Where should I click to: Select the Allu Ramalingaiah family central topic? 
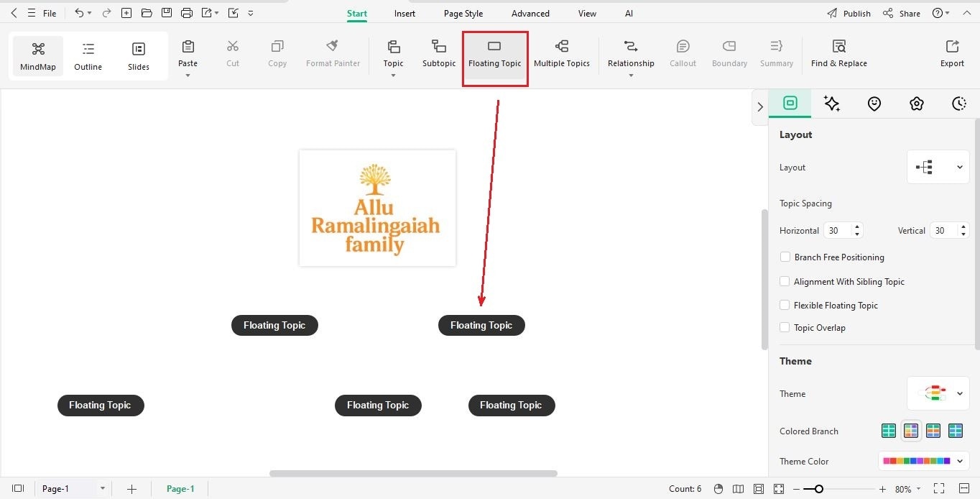(377, 208)
